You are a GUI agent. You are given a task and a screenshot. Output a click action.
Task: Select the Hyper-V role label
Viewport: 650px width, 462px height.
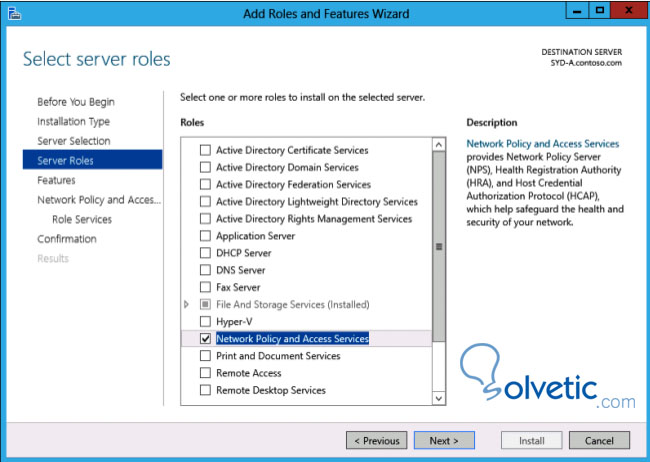click(x=234, y=321)
